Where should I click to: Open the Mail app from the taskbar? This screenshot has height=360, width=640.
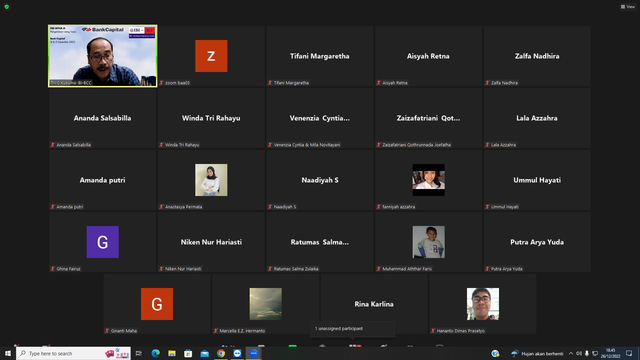click(204, 353)
